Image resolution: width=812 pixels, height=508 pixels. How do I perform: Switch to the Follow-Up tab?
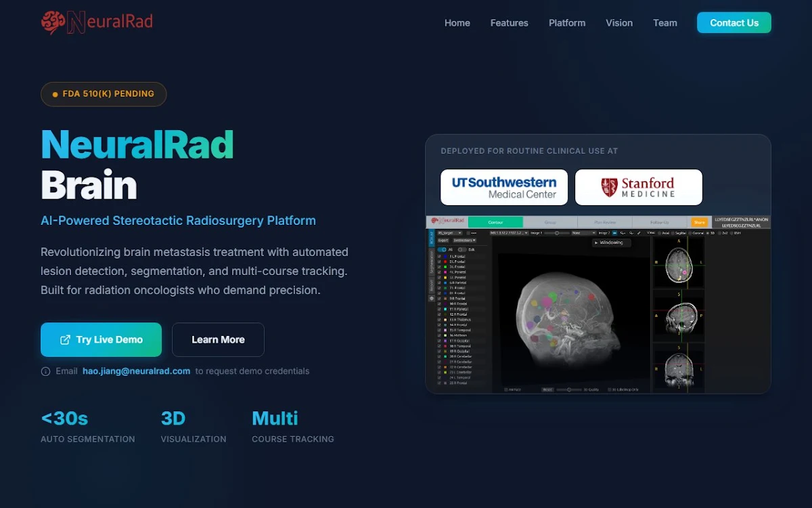(660, 222)
